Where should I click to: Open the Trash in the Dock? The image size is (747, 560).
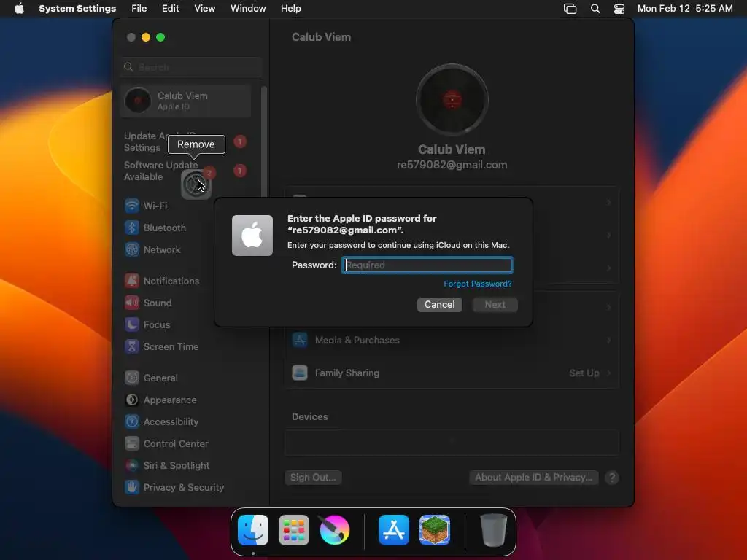tap(494, 530)
